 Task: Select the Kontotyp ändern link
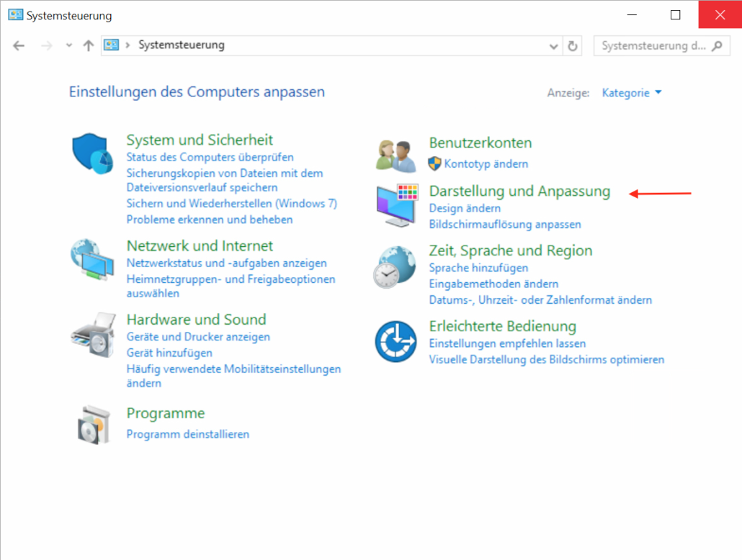486,163
